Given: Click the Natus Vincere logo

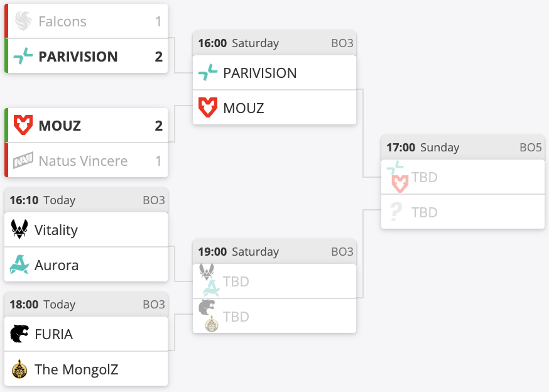Looking at the screenshot, I should coord(23,161).
